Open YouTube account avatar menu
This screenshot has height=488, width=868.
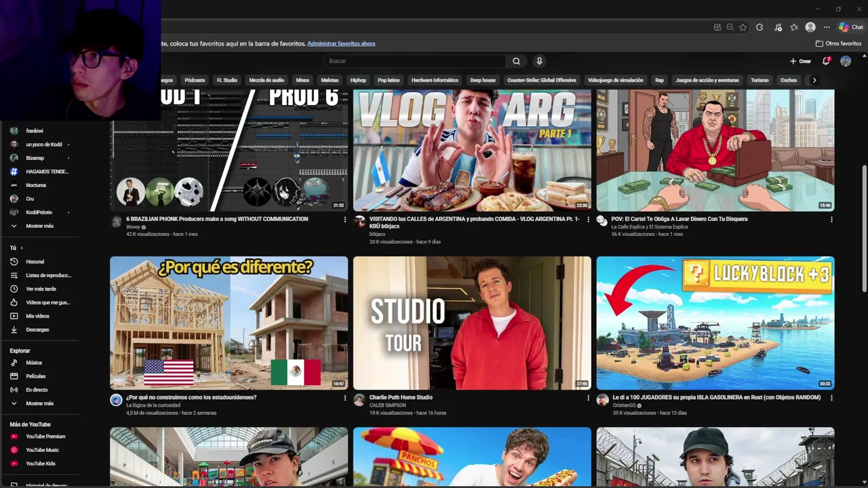846,61
